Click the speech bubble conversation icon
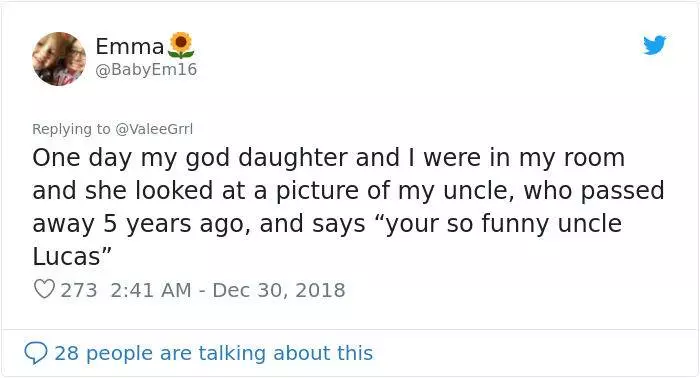 tap(35, 353)
